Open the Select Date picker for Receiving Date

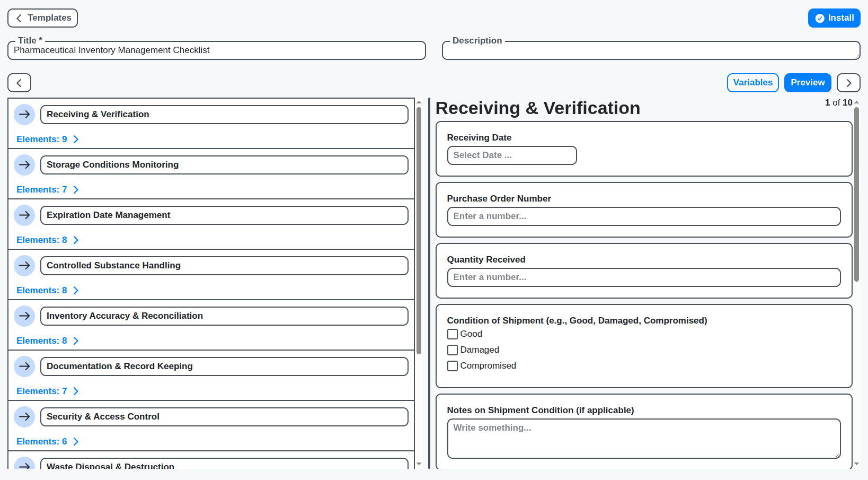[x=511, y=155]
